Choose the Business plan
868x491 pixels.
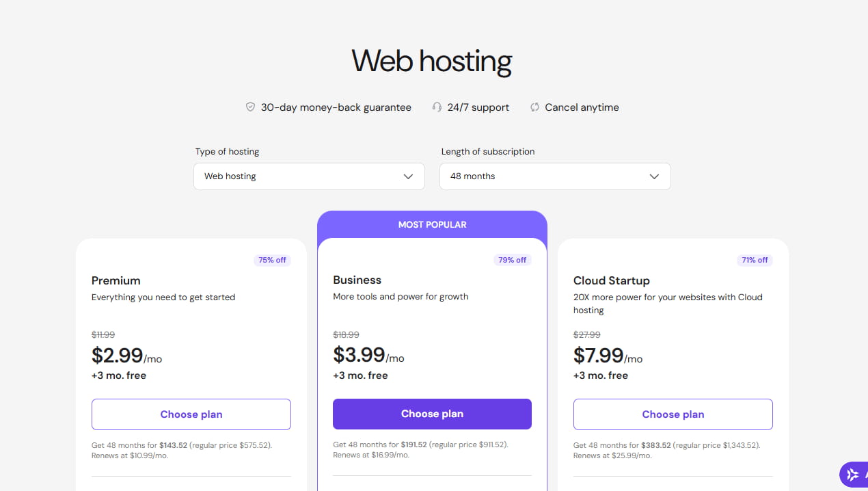click(432, 414)
